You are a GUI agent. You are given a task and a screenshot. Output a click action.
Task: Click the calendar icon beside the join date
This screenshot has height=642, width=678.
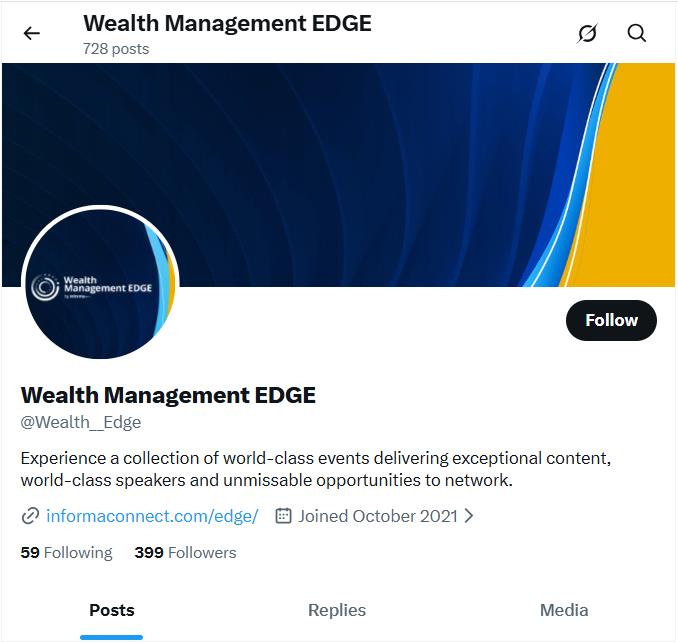coord(283,515)
